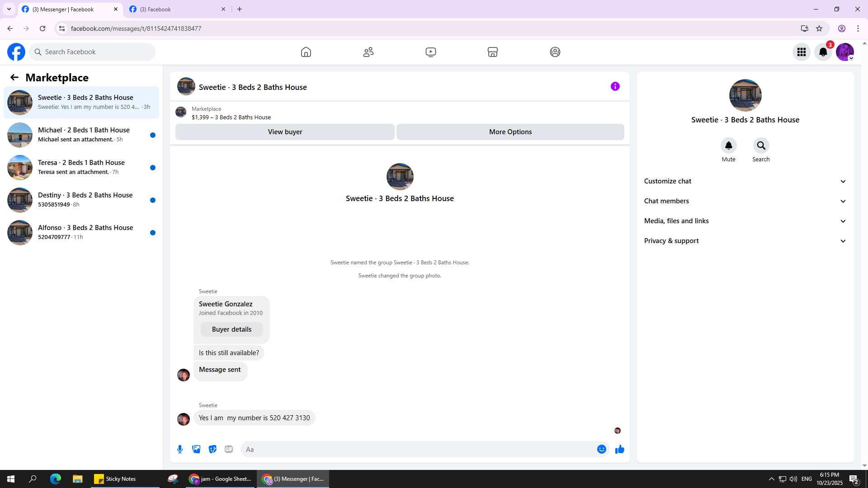Open Facebook notifications bell
Screen dimensions: 868x488
(823, 52)
